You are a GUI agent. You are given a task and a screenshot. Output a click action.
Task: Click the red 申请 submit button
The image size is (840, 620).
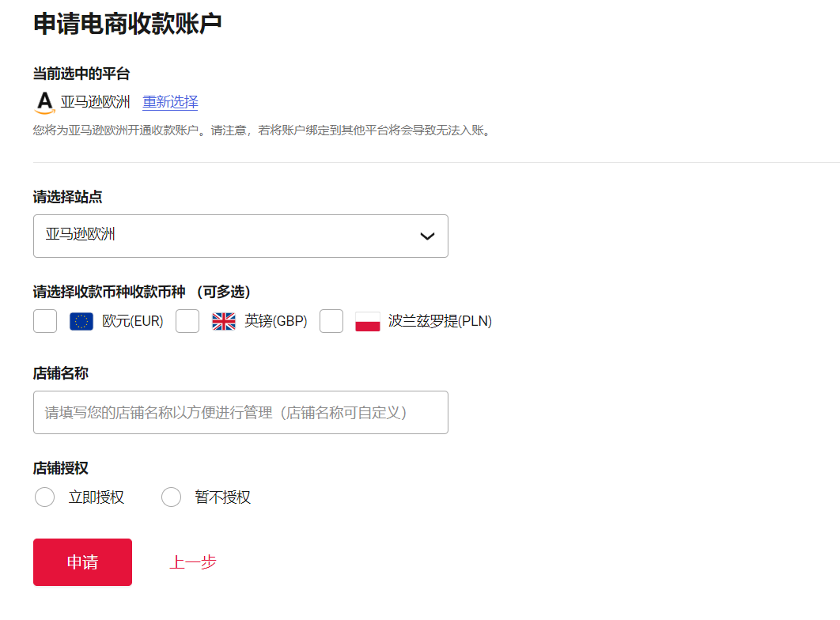(x=82, y=561)
